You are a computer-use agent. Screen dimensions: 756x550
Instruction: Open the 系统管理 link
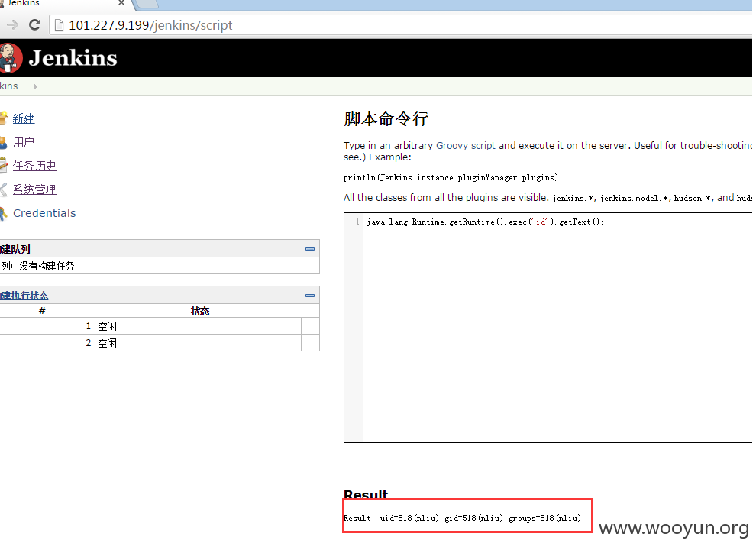pos(34,189)
